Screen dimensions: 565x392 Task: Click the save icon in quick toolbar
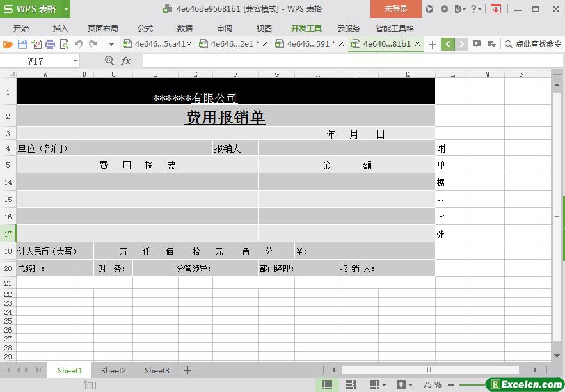click(22, 44)
